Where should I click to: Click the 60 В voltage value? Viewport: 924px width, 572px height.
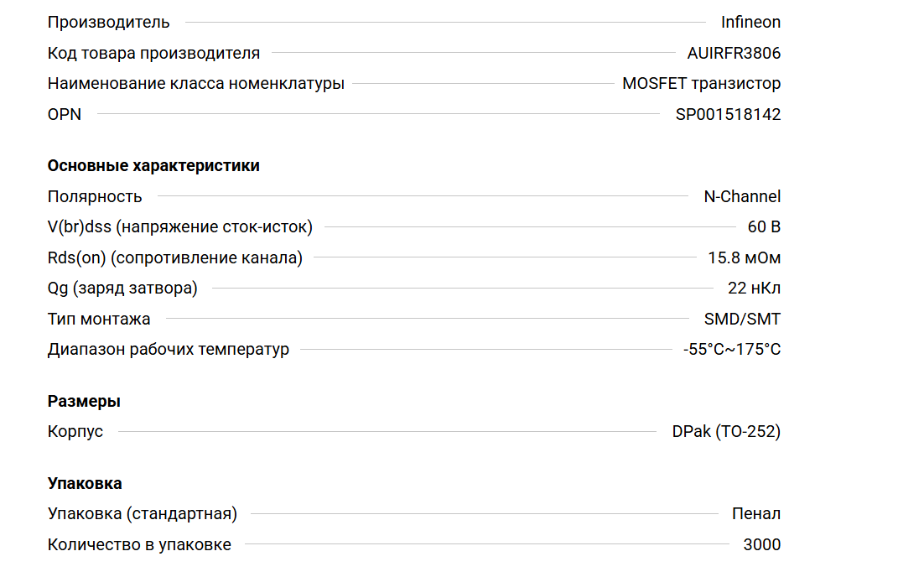[764, 226]
